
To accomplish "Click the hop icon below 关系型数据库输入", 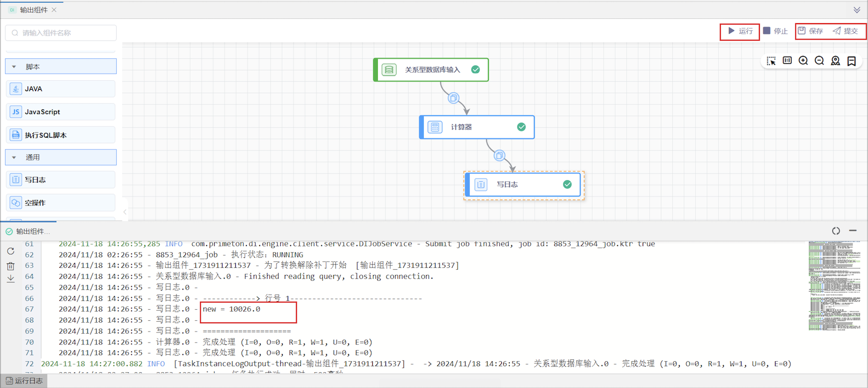I will pos(453,98).
